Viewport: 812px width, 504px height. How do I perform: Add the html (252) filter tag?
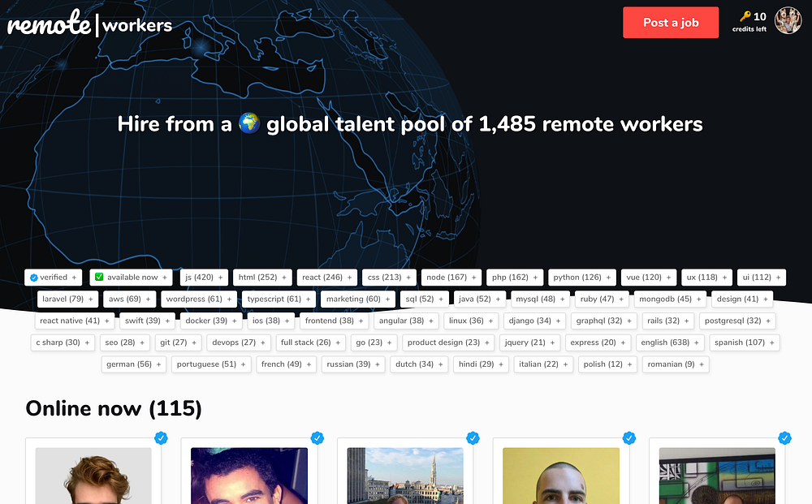tap(262, 278)
